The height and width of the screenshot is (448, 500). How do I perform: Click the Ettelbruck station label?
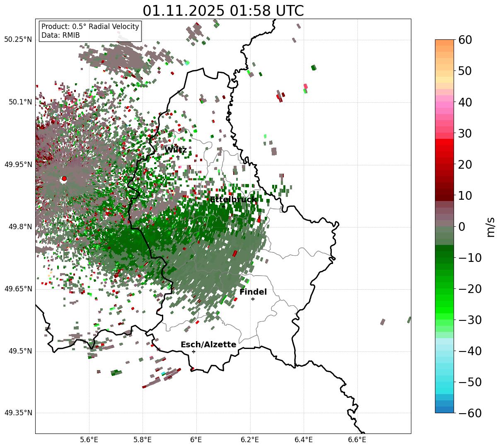pyautogui.click(x=233, y=200)
